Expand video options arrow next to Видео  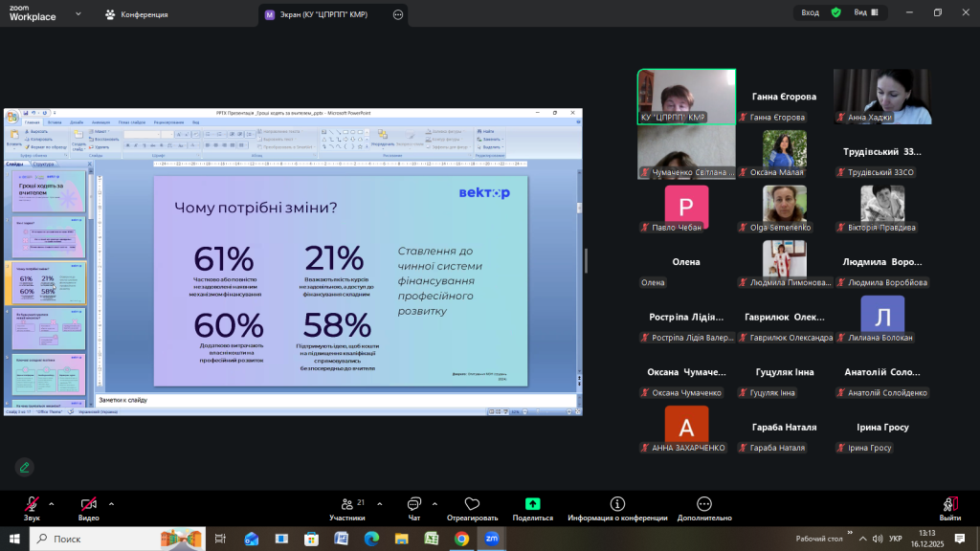tap(111, 503)
